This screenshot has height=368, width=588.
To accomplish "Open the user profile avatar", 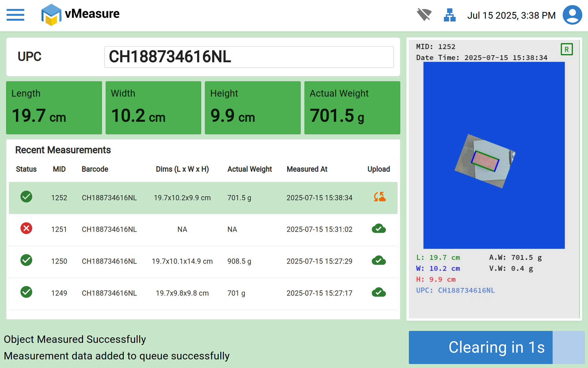I will pyautogui.click(x=572, y=15).
